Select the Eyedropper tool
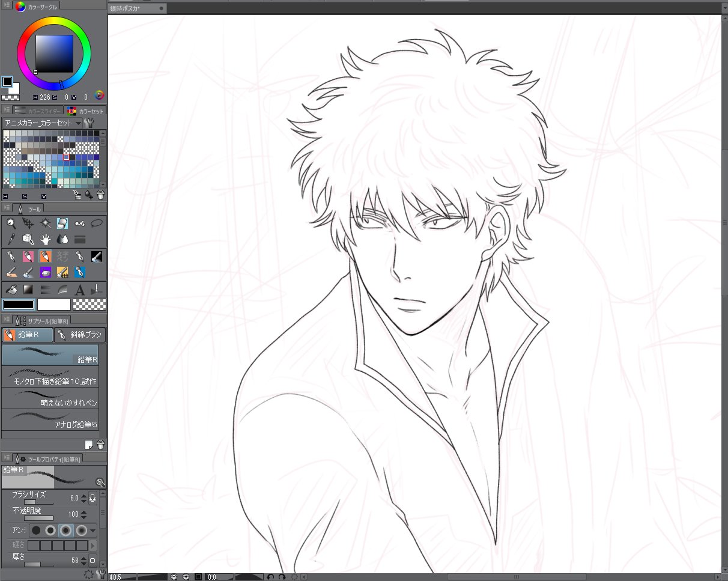Screen dimensions: 728x581 pyautogui.click(x=11, y=239)
